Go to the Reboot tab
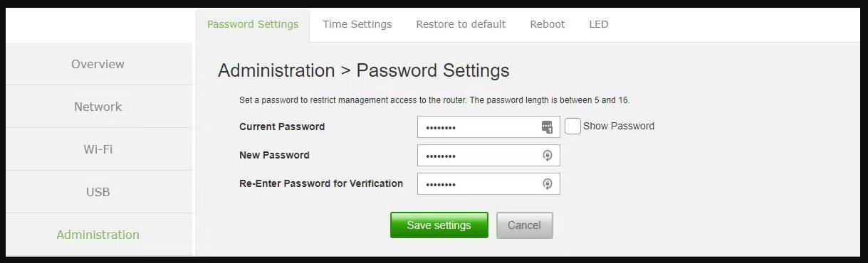The width and height of the screenshot is (868, 263). [547, 24]
